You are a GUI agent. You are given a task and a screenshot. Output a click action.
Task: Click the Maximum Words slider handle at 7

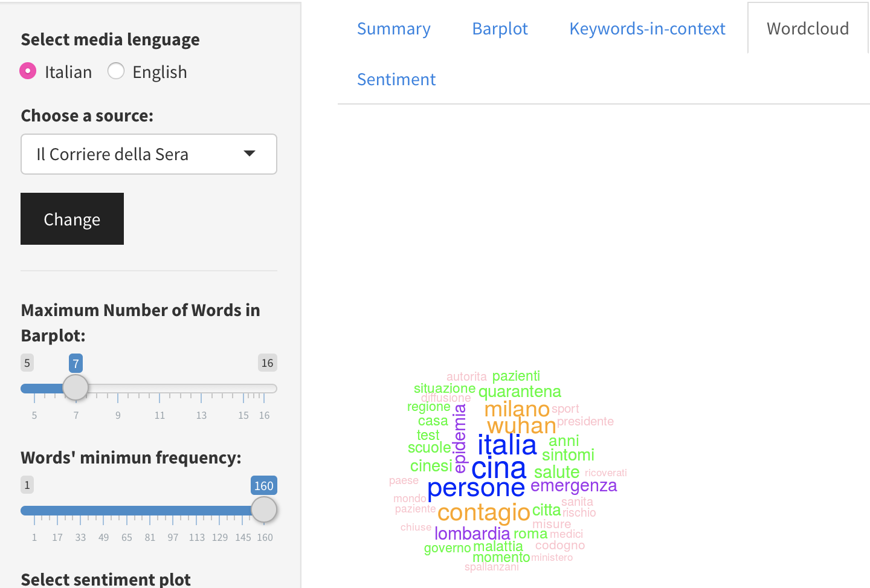pos(75,387)
